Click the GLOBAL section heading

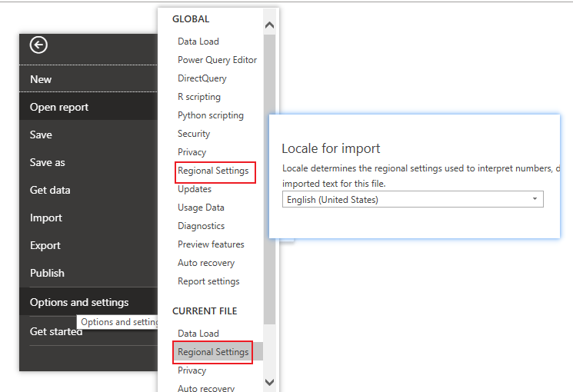point(191,19)
